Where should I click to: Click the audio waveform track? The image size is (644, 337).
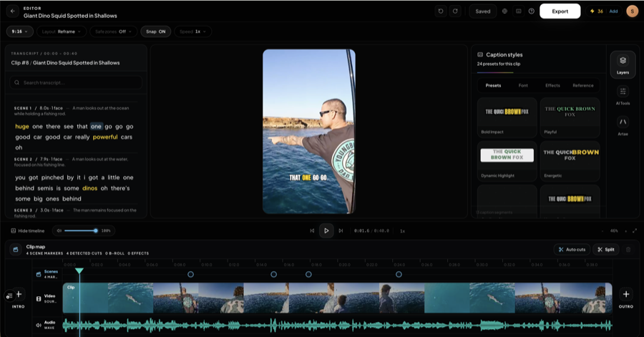pos(337,326)
